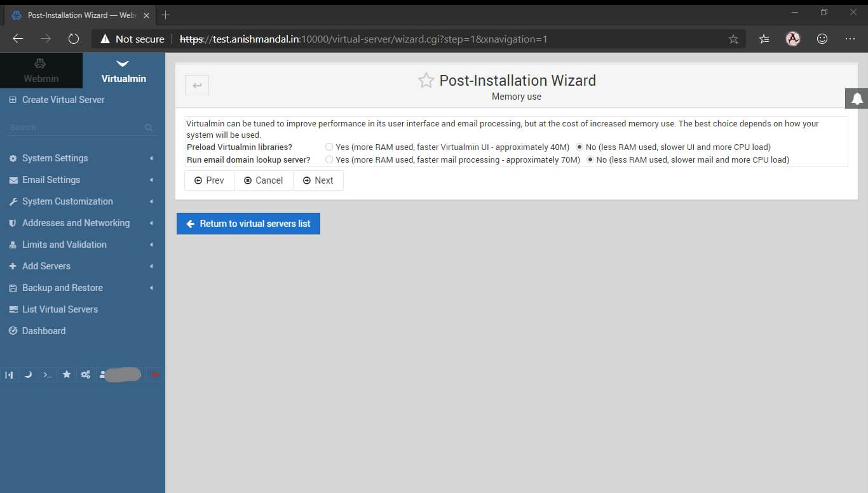Open theme configuration gears icon
Image resolution: width=868 pixels, height=493 pixels.
(x=85, y=375)
